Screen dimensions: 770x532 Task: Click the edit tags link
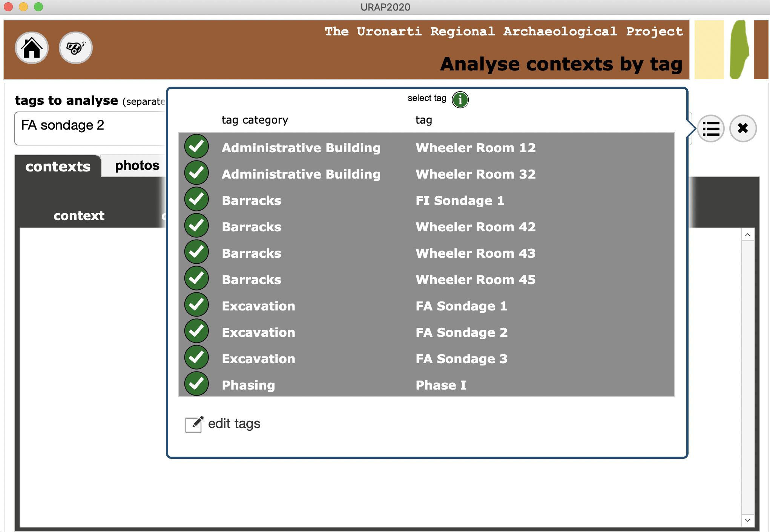pyautogui.click(x=234, y=424)
